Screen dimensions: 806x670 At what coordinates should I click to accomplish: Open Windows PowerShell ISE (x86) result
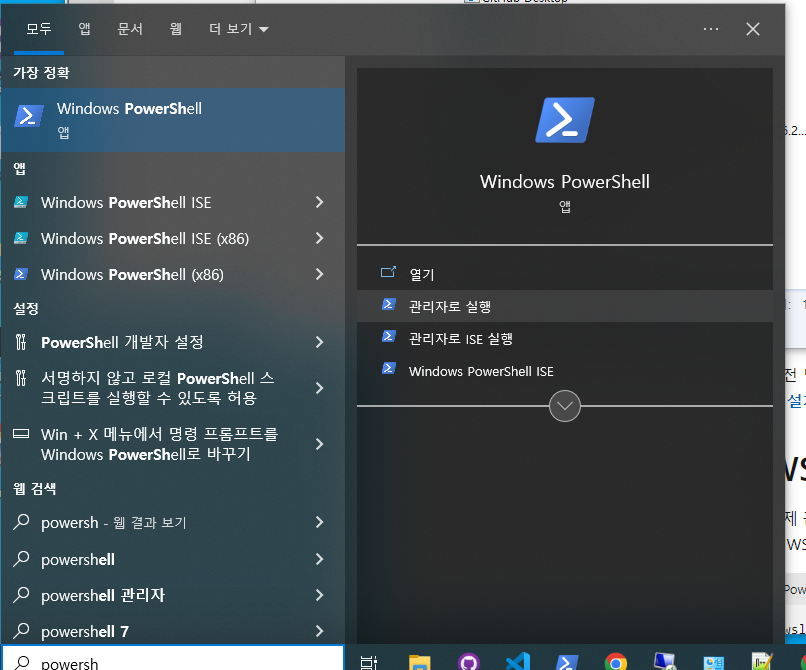pos(154,239)
